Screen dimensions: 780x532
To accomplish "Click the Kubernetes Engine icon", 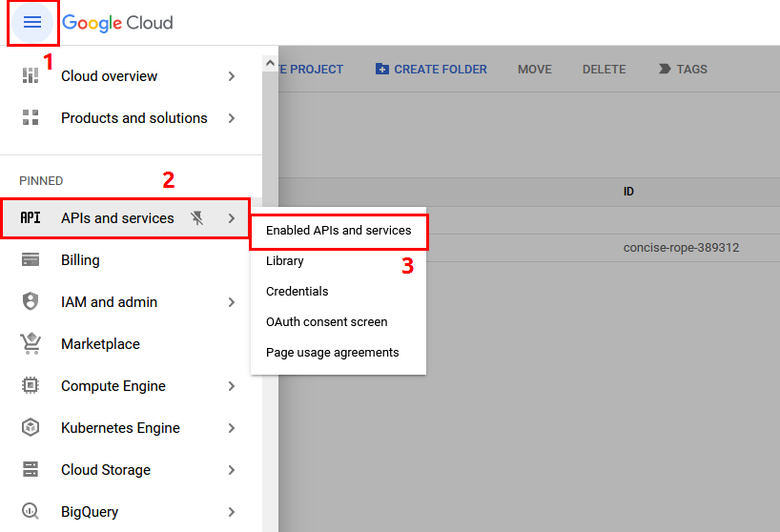I will 31,428.
